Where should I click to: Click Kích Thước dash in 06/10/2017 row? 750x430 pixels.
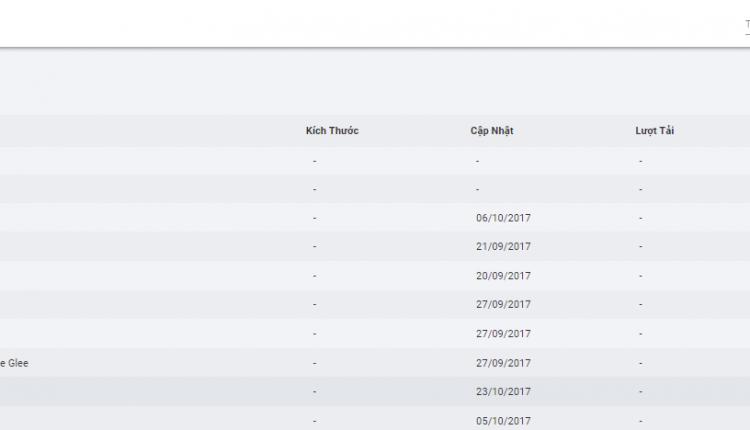(x=314, y=218)
